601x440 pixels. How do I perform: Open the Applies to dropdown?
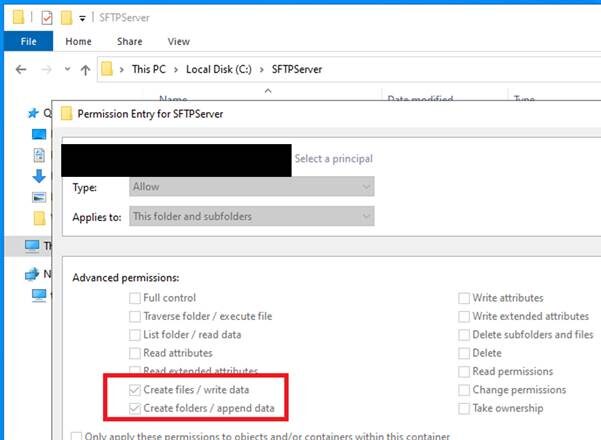tap(251, 216)
